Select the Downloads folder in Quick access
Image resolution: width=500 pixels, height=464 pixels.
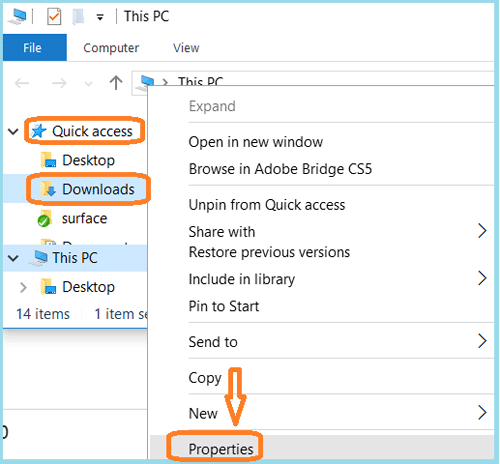[x=88, y=189]
